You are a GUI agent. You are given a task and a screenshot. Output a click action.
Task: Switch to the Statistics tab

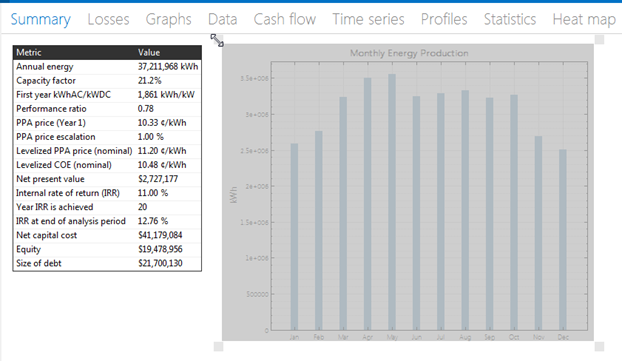click(510, 19)
